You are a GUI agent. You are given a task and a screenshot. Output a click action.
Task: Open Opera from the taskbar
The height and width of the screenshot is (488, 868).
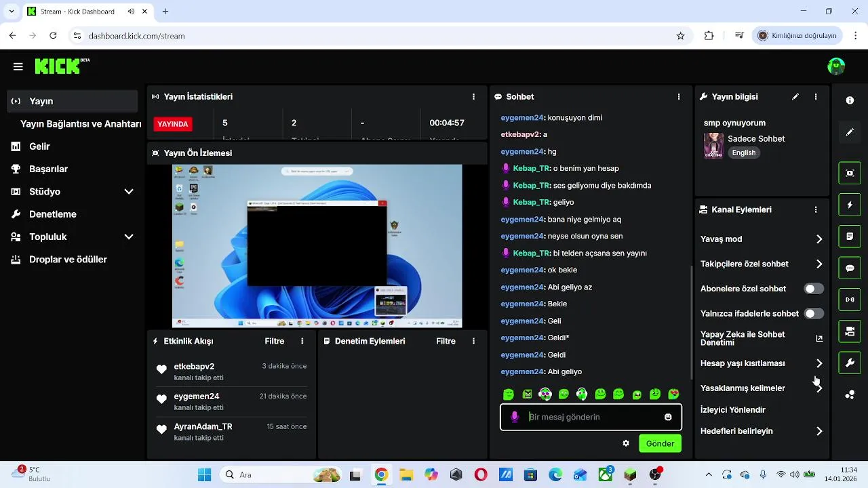click(x=481, y=474)
